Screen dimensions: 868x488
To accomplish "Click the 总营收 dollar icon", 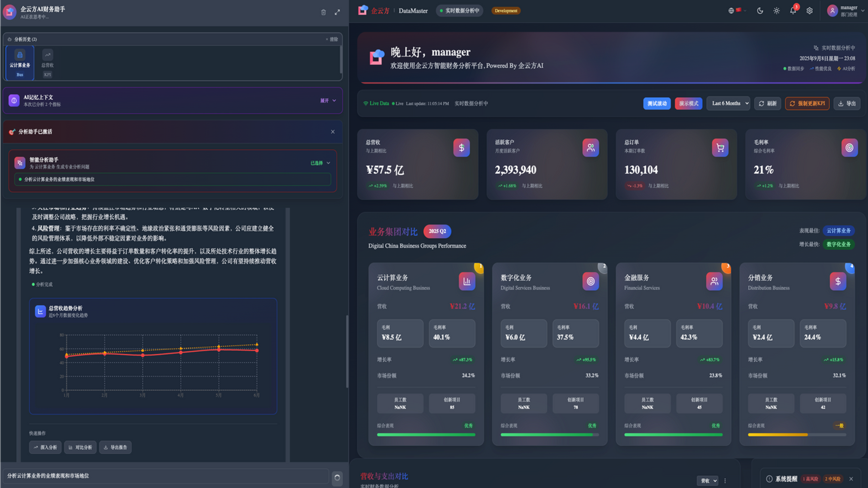I will tap(461, 147).
